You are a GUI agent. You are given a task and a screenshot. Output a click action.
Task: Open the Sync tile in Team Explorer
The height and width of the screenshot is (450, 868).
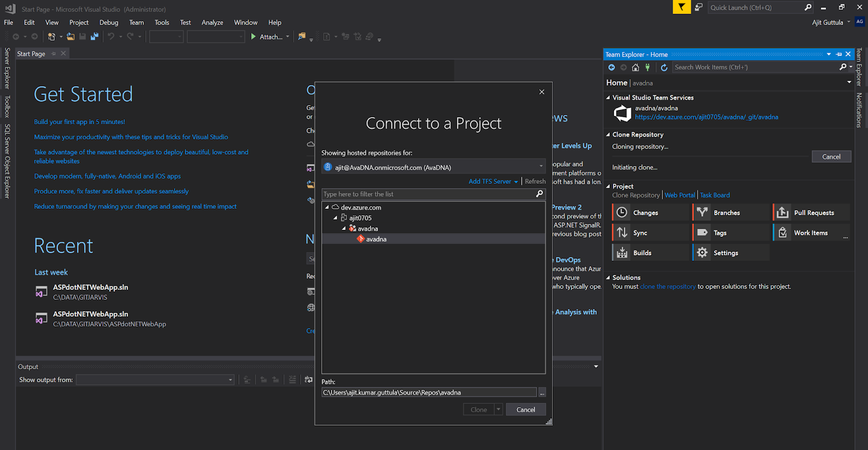[x=650, y=233]
